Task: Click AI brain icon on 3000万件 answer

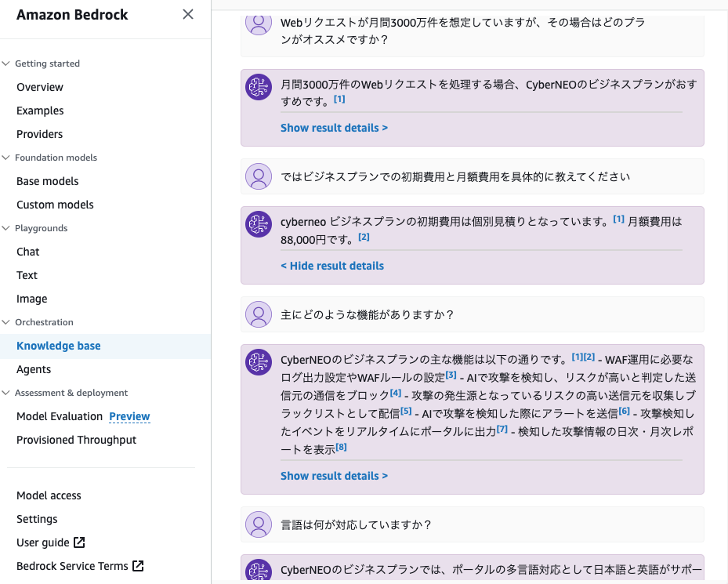Action: 259,87
